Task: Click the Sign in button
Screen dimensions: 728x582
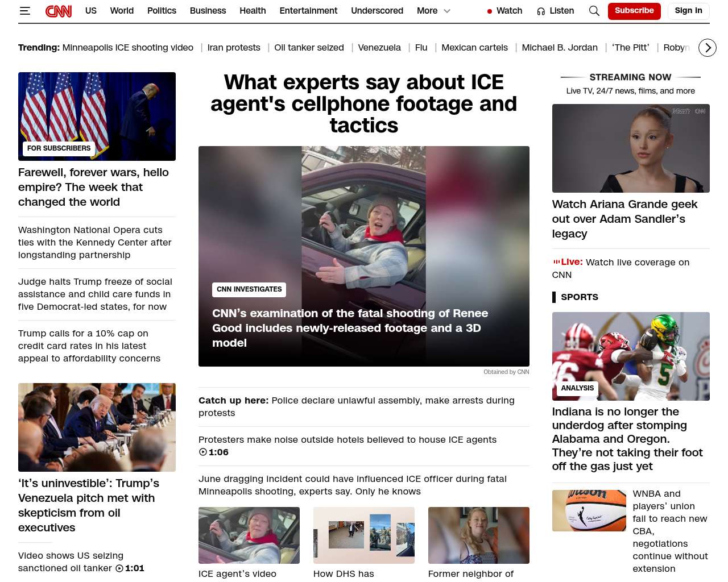Action: pyautogui.click(x=688, y=11)
